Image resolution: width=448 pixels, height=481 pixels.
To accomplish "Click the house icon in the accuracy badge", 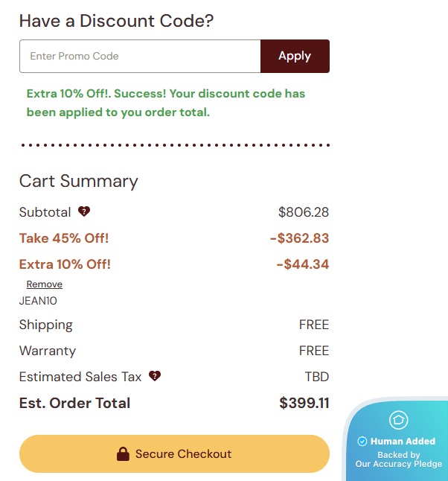I will click(x=399, y=421).
